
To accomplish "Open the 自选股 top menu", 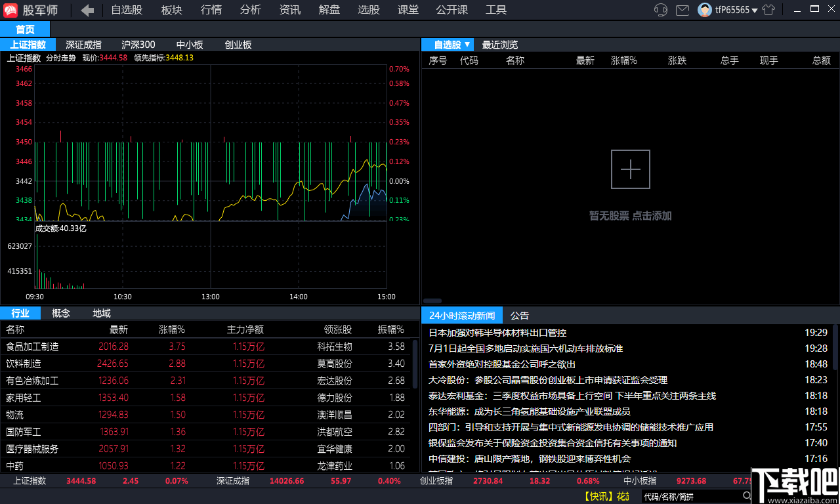I will click(127, 10).
